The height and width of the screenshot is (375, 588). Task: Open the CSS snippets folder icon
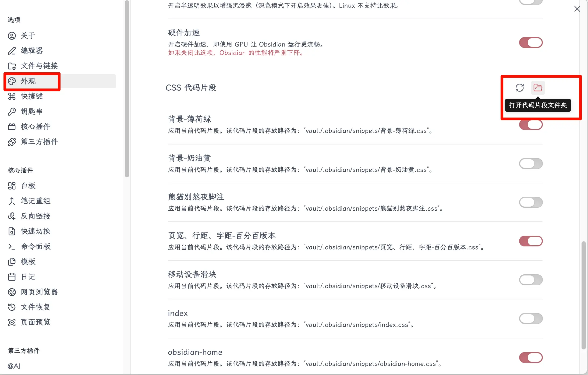538,88
